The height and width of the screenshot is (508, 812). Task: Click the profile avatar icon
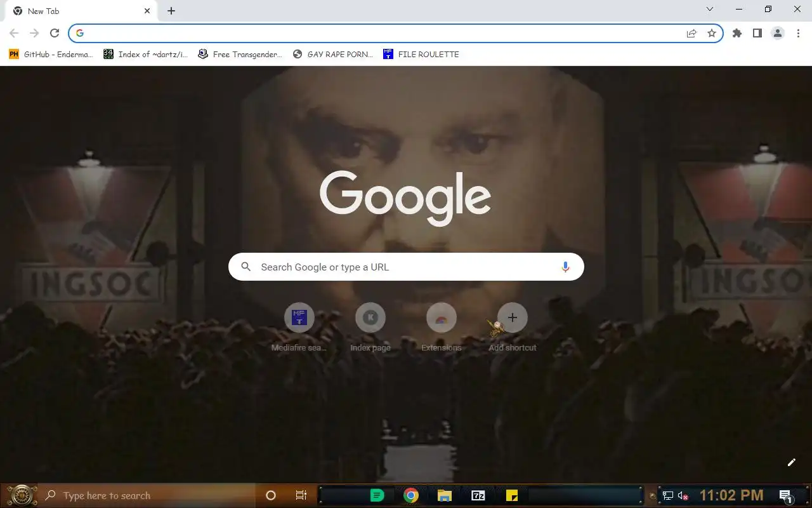tap(778, 33)
